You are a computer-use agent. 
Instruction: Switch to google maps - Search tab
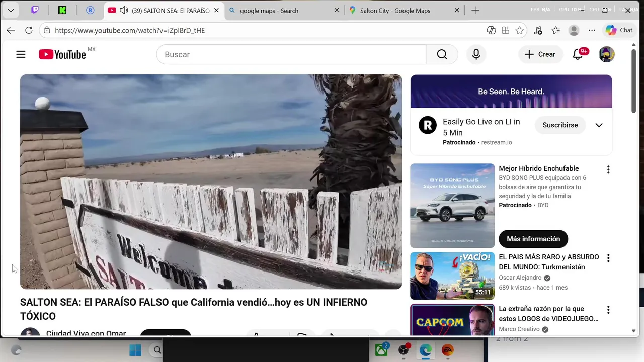(284, 10)
